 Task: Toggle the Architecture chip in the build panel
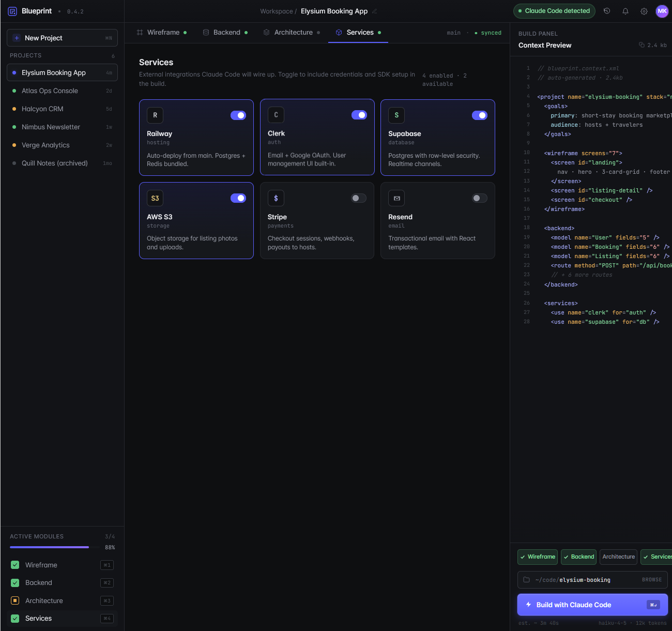coord(618,557)
